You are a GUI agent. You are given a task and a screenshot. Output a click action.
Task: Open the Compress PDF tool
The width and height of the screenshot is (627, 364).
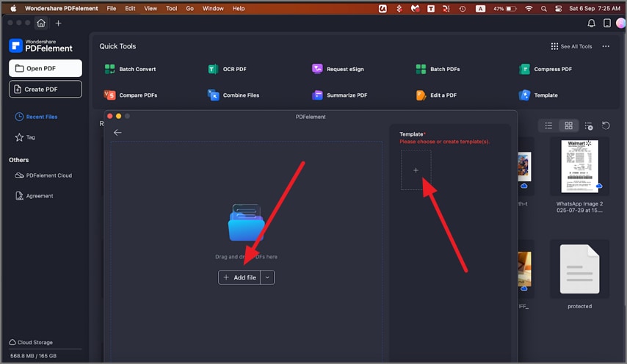point(546,69)
